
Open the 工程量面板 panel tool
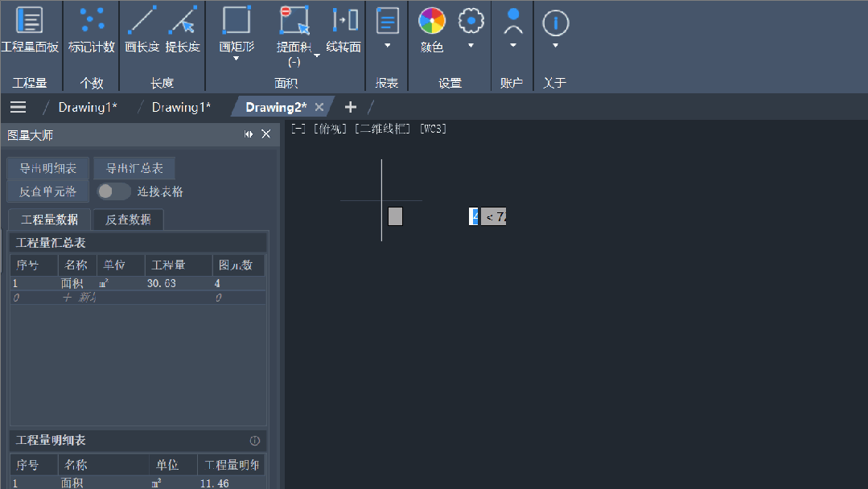[30, 31]
